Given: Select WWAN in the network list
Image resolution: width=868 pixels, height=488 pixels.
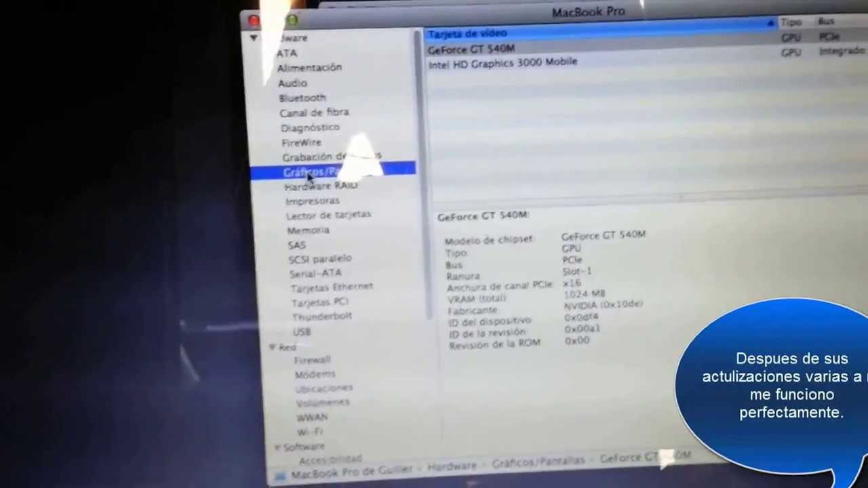Looking at the screenshot, I should 312,418.
